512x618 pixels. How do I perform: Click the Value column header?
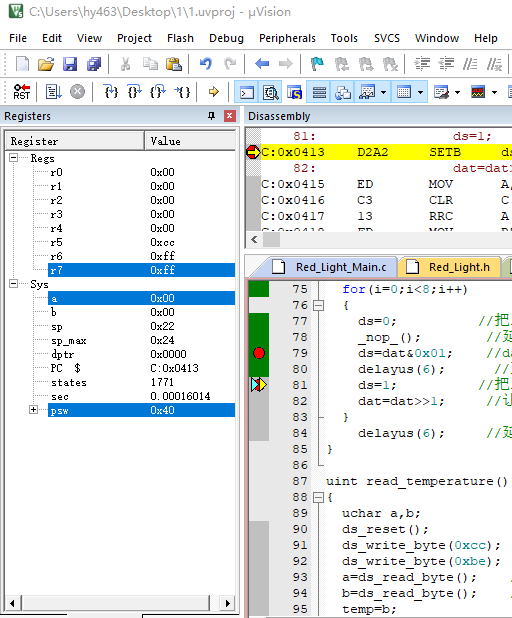tap(190, 141)
